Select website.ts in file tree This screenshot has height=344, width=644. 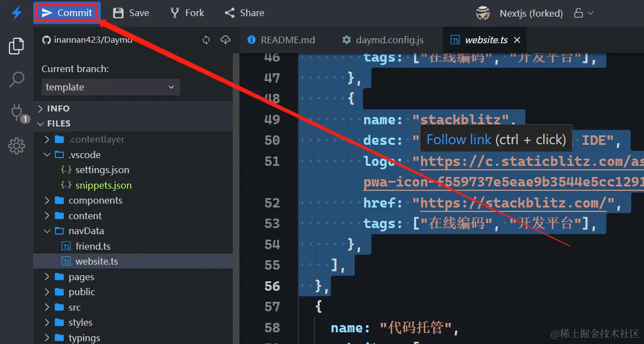click(133, 261)
